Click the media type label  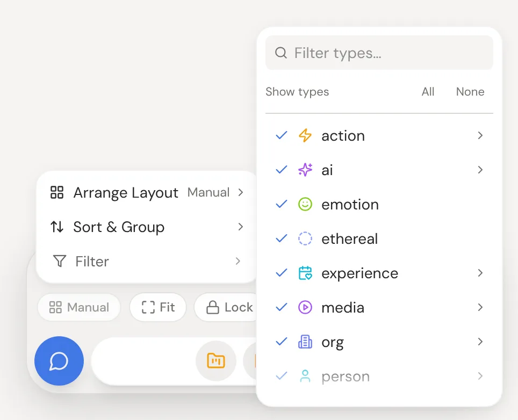pos(343,307)
